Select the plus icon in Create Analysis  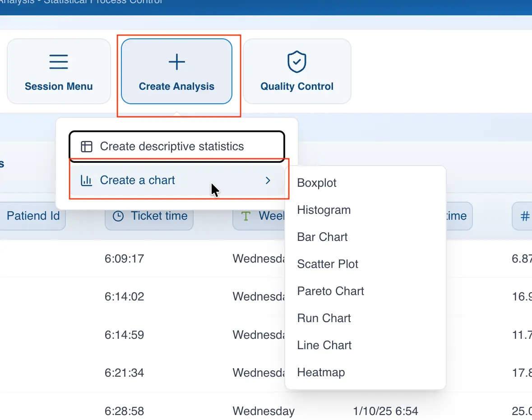[176, 61]
